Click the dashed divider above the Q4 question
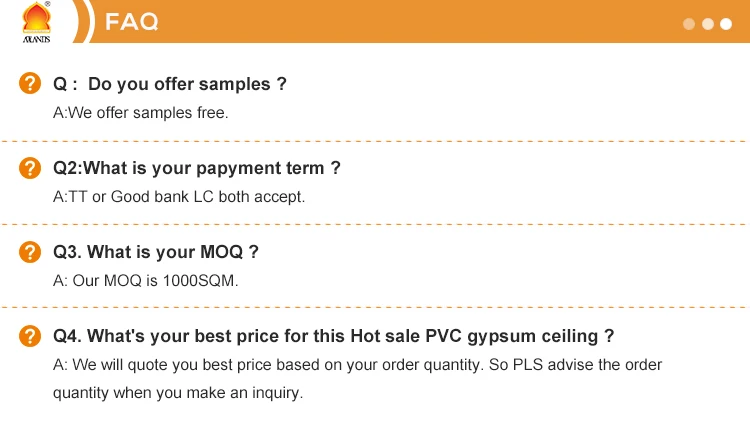Image resolution: width=750 pixels, height=443 pixels. pyautogui.click(x=375, y=308)
